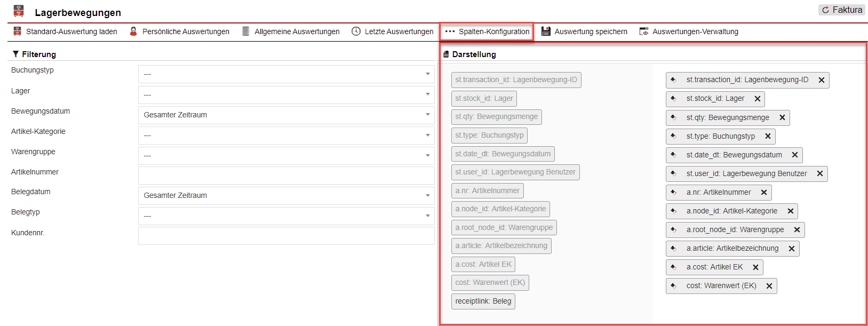Open Persönliche Auswertungen
Viewport: 868px width, 326px height.
click(x=179, y=31)
